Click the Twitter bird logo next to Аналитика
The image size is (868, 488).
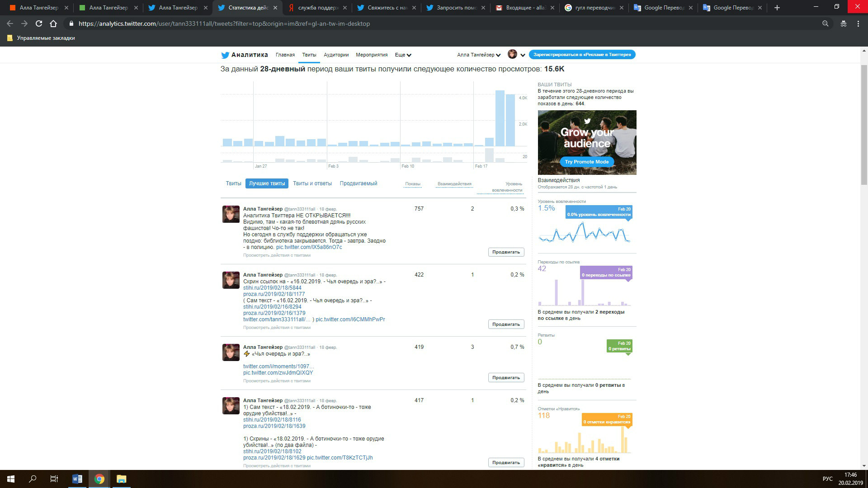tap(225, 55)
